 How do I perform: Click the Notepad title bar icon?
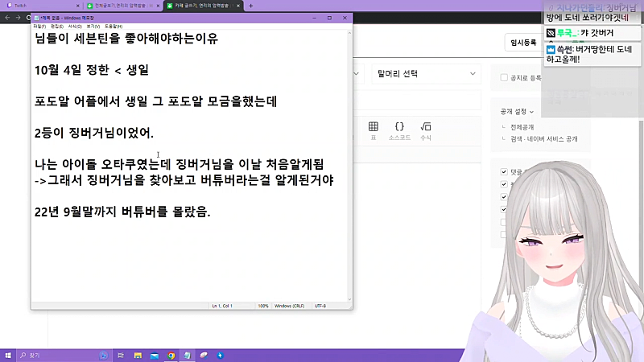pyautogui.click(x=36, y=18)
